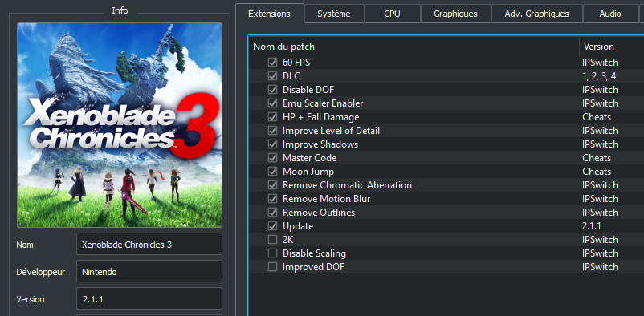Select the 'Improve Level of Detail' name
Screen dimensions: 644x316
coord(331,131)
